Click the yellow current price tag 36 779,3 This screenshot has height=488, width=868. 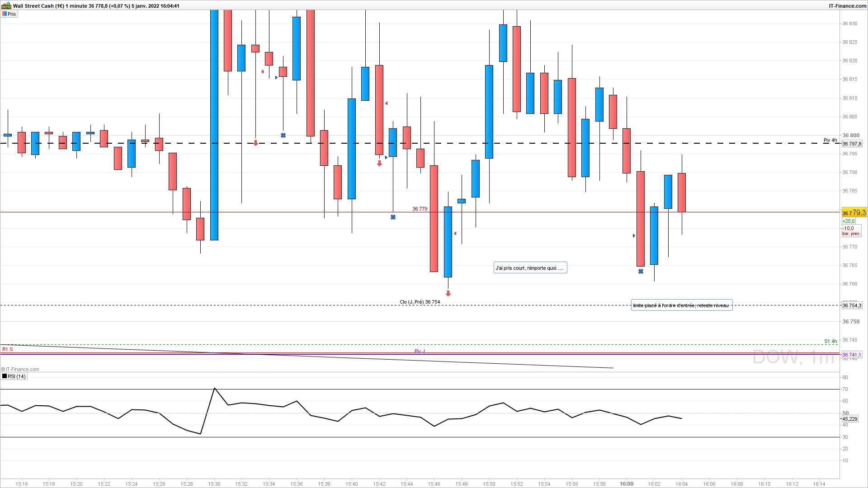(x=854, y=213)
